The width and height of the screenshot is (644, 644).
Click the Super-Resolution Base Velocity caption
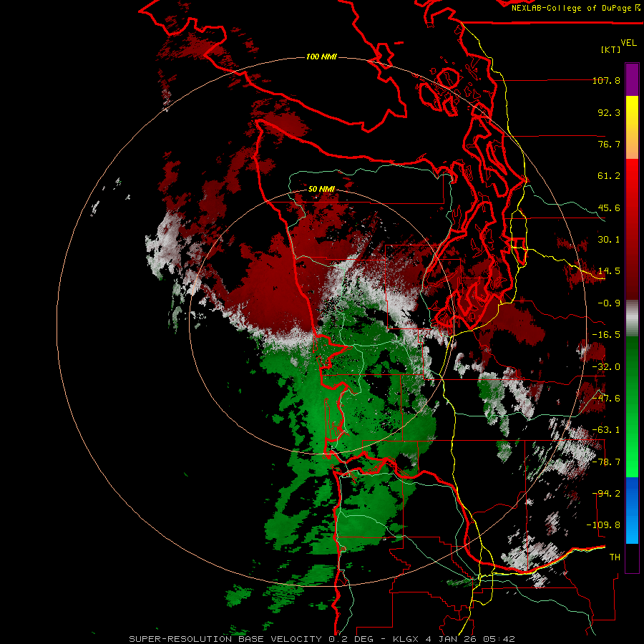(x=321, y=639)
